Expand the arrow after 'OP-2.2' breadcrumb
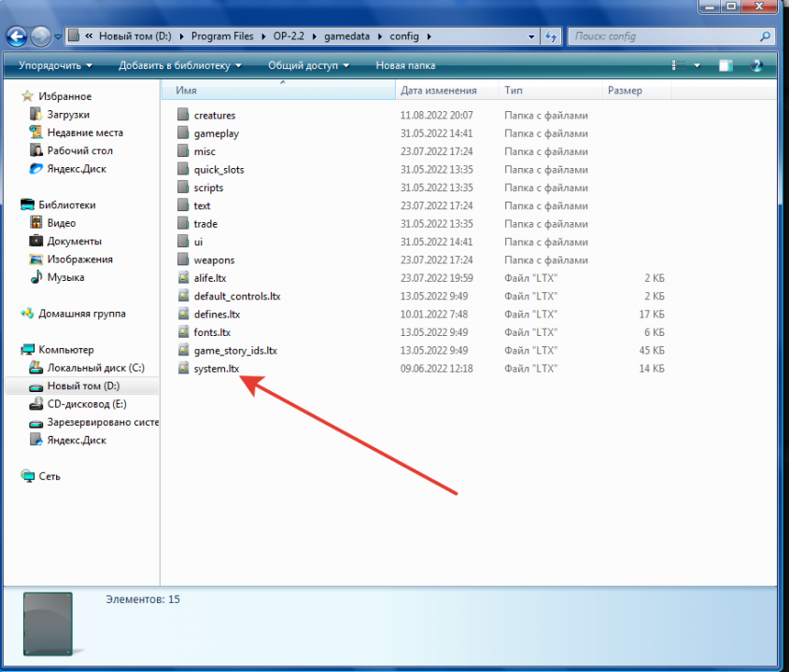 [315, 36]
